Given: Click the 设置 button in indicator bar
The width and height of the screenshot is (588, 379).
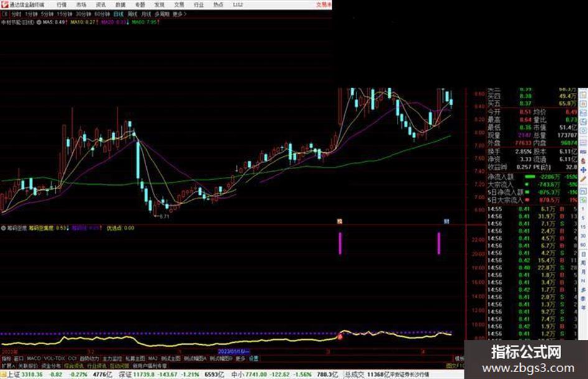Looking at the screenshot, I should 254,358.
